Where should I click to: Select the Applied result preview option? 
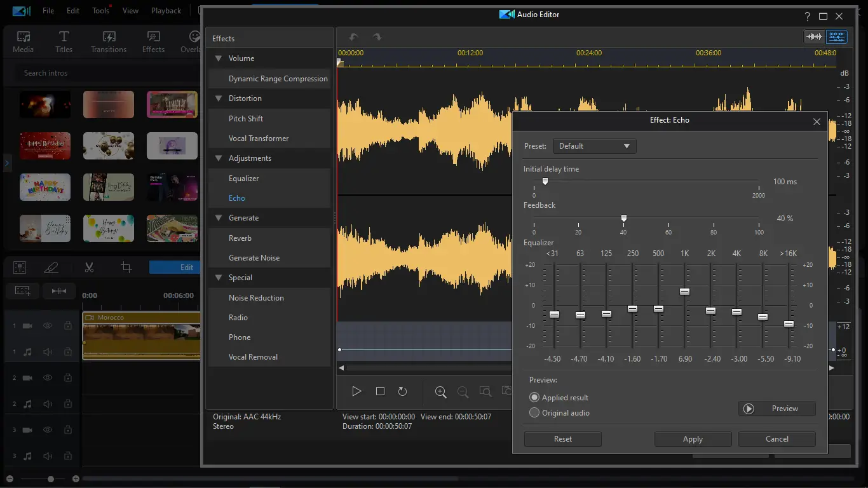[534, 398]
